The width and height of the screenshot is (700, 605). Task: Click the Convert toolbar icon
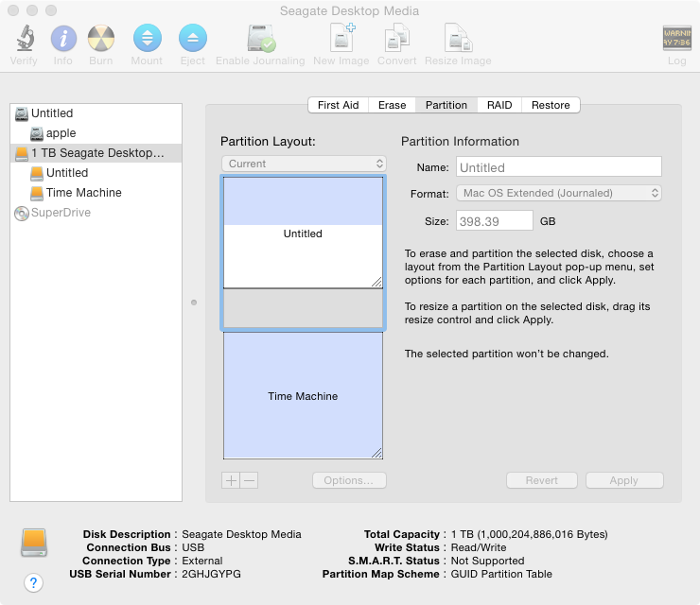click(x=397, y=38)
